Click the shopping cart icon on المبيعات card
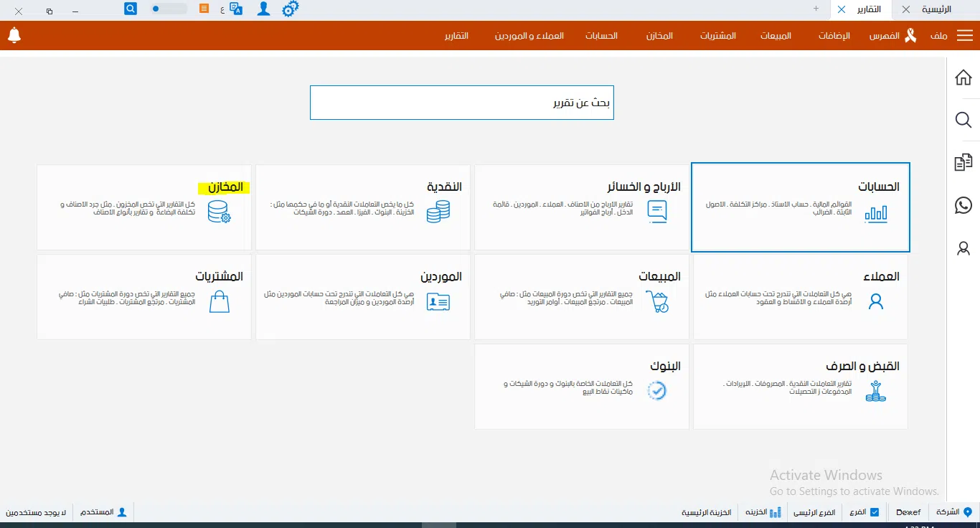Viewport: 980px width, 528px height. click(x=658, y=301)
